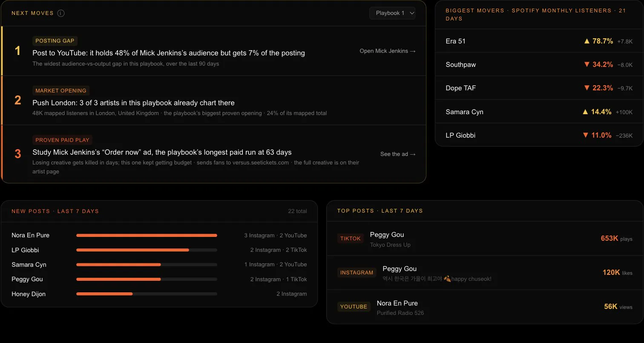Click the +7.8K listener delta
The image size is (644, 343).
tap(624, 42)
